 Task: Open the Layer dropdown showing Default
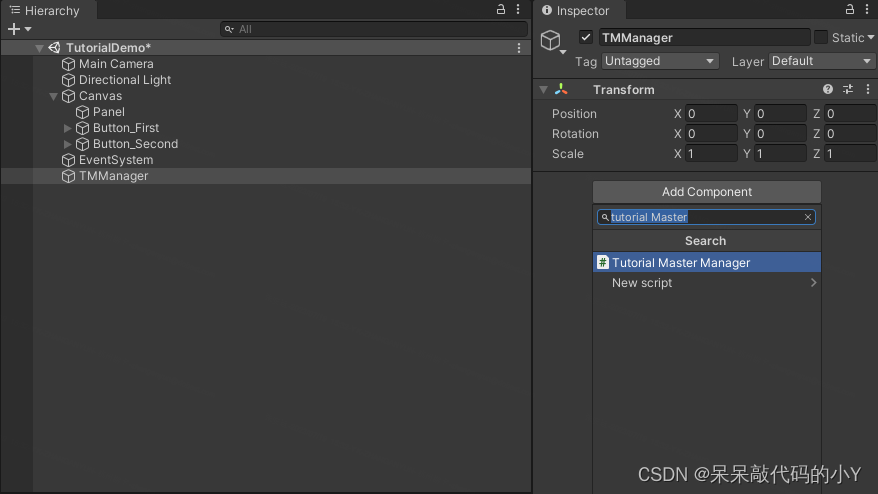click(x=821, y=61)
